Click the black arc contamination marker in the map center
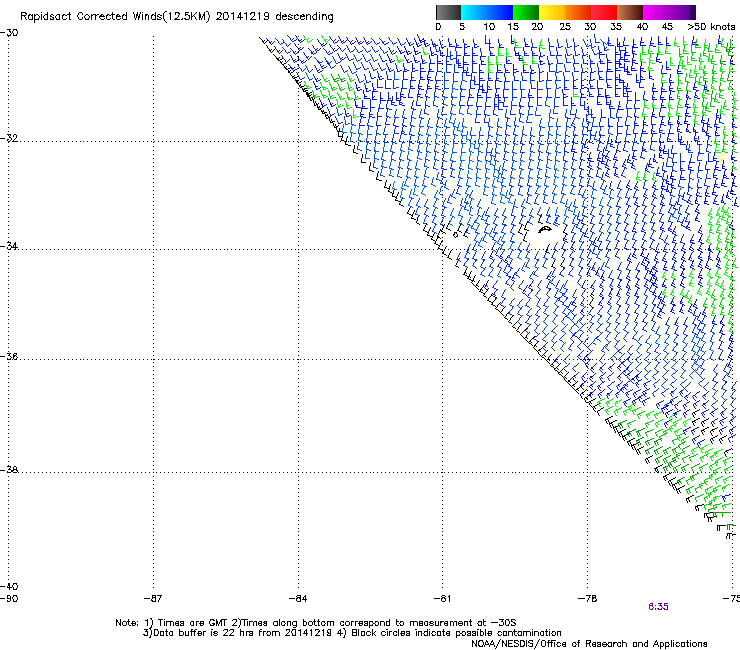The width and height of the screenshot is (740, 650). pos(545,230)
